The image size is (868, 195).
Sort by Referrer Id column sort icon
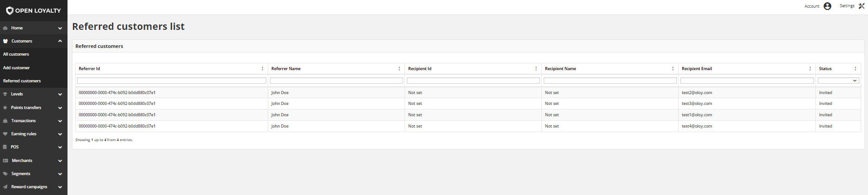coord(262,69)
